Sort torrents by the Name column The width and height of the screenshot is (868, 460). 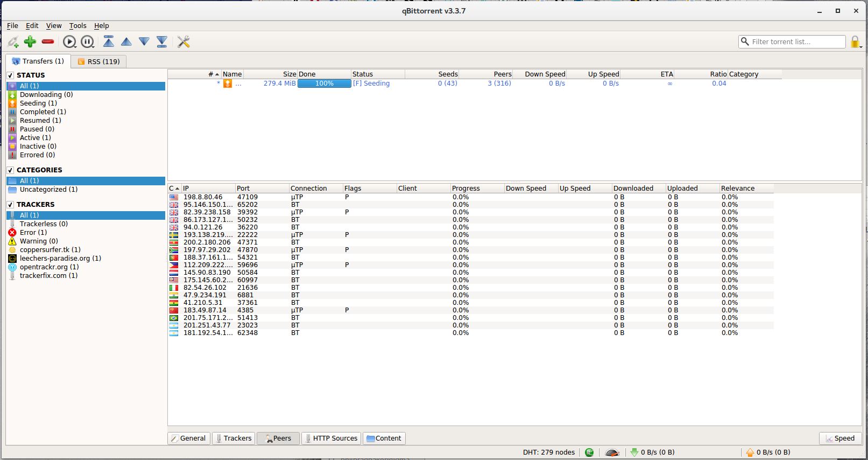(x=232, y=74)
